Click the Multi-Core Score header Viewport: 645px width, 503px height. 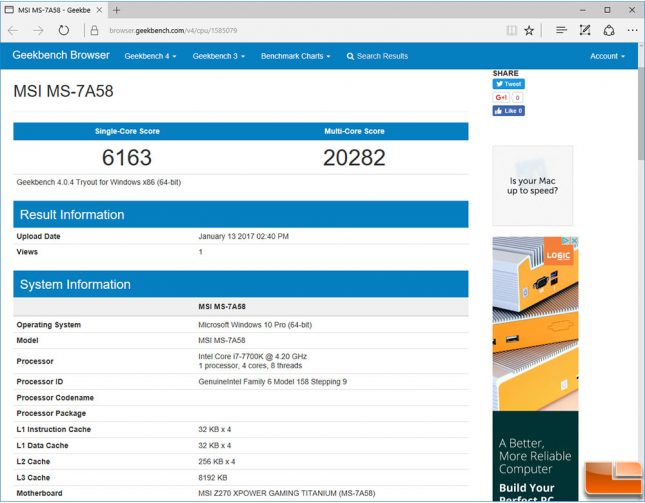click(x=354, y=131)
